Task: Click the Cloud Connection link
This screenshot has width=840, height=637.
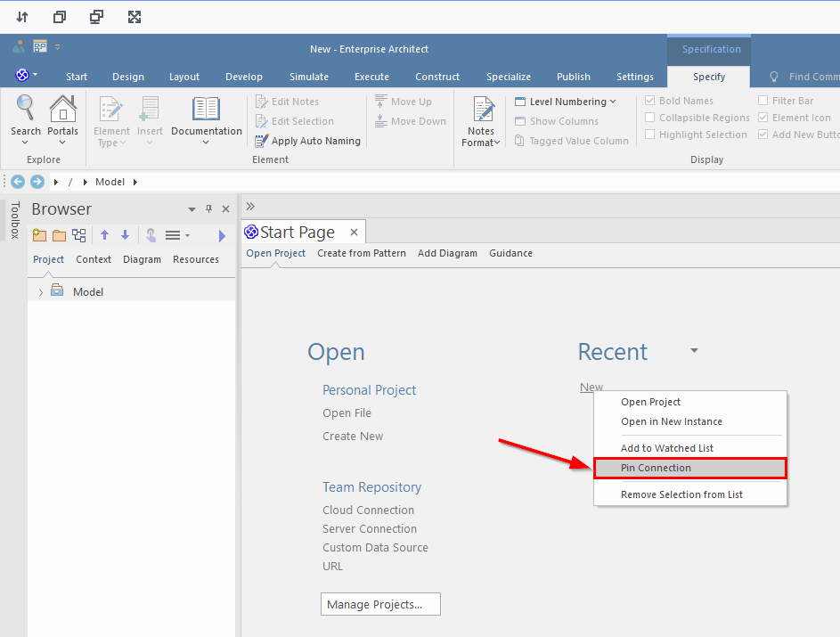Action: (x=368, y=510)
